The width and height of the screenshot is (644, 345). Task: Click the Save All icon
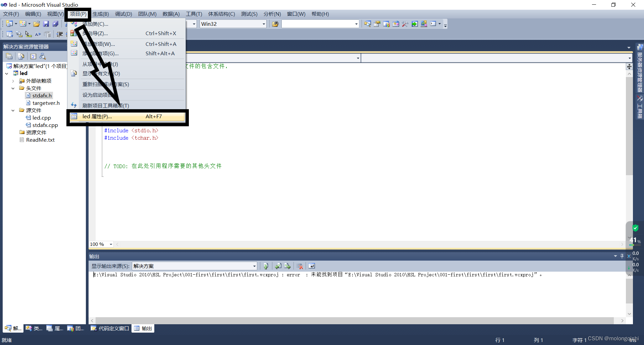(x=55, y=24)
